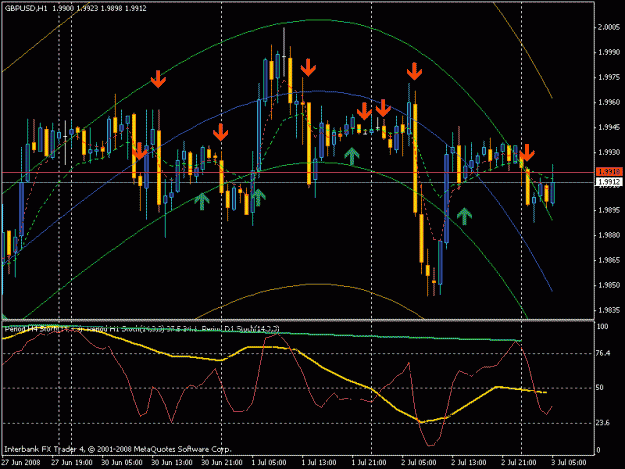Click the GBPUSD,H1 chart title text
Image resolution: width=625 pixels, height=469 pixels.
[x=26, y=8]
